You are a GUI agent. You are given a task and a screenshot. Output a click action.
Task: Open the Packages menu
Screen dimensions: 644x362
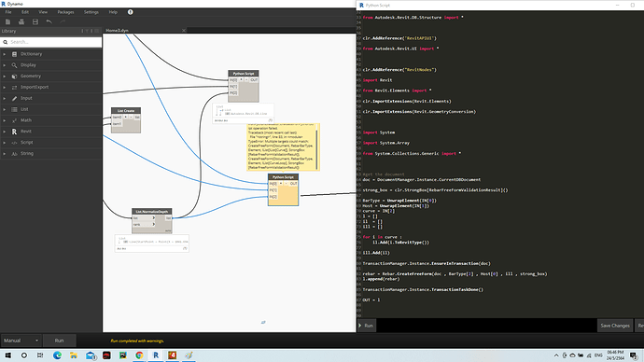65,12
